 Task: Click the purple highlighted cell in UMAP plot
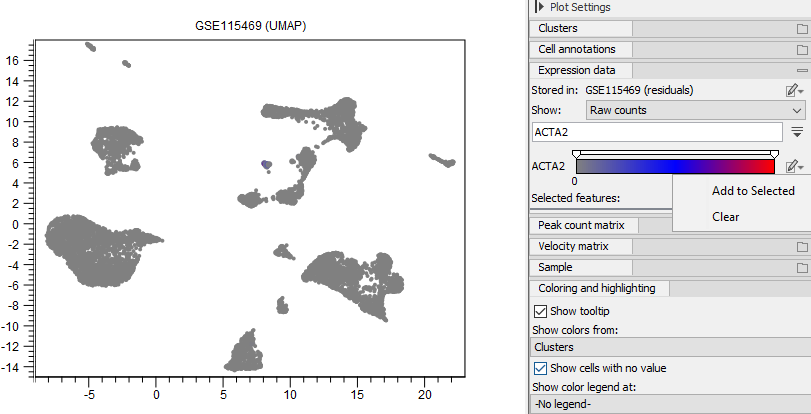tap(265, 164)
